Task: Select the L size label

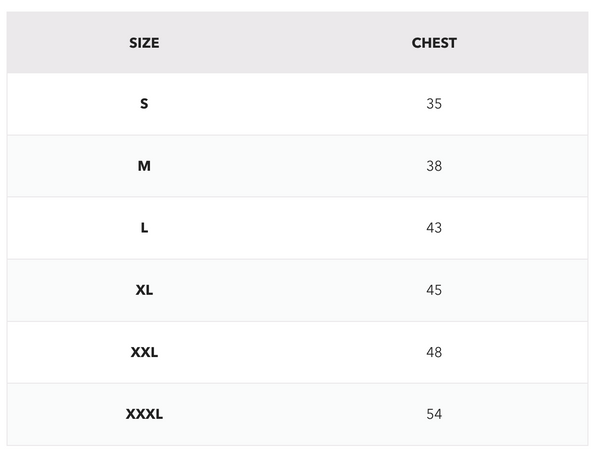Action: [x=144, y=228]
